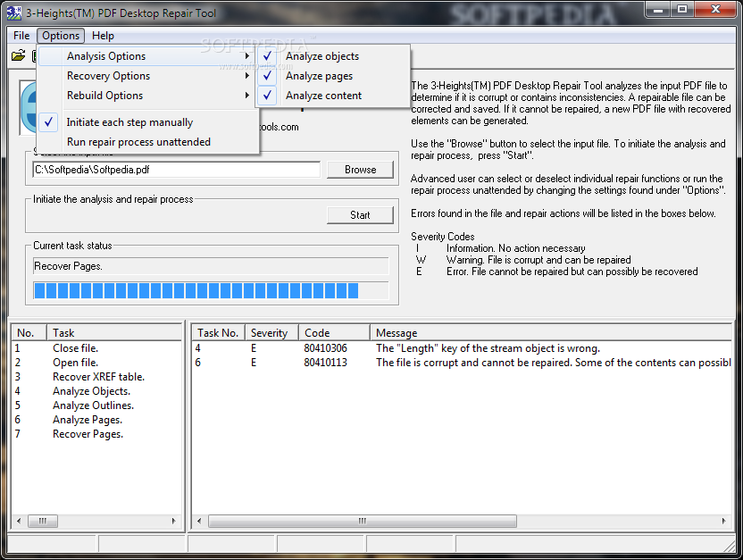The image size is (743, 560).
Task: Select error row with code 80410306
Action: pyautogui.click(x=462, y=348)
